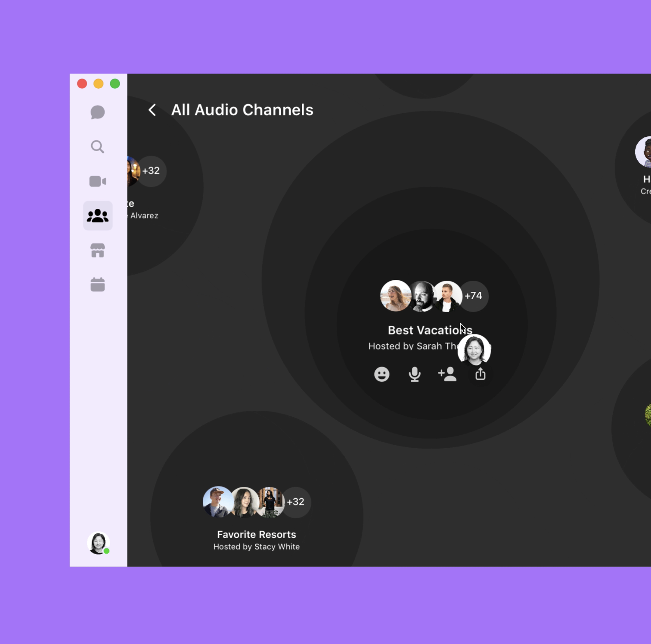Open the video camera sidebar icon
The image size is (651, 644).
[x=98, y=181]
